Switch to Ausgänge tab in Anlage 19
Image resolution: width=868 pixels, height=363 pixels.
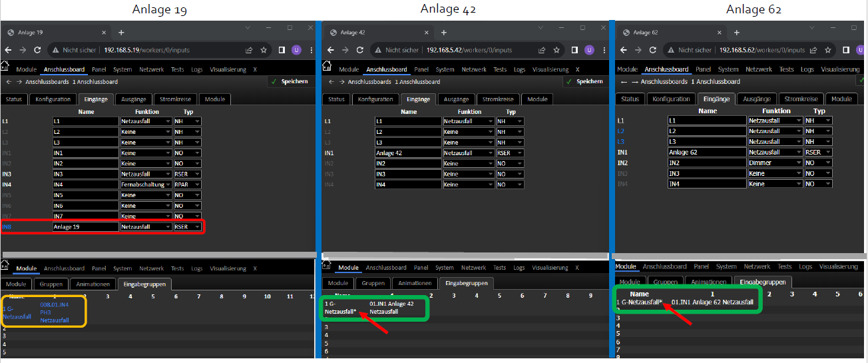point(131,99)
